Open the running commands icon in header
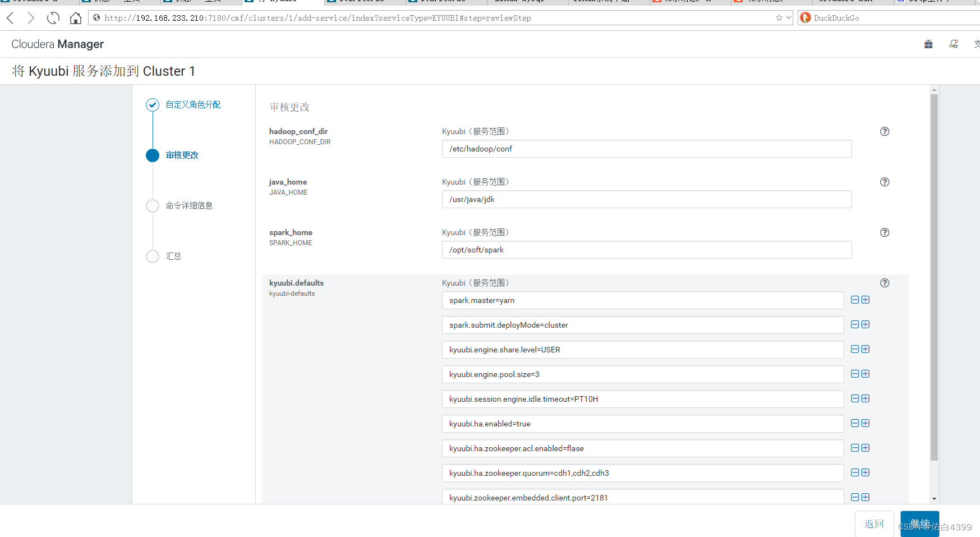This screenshot has width=980, height=537. [954, 44]
